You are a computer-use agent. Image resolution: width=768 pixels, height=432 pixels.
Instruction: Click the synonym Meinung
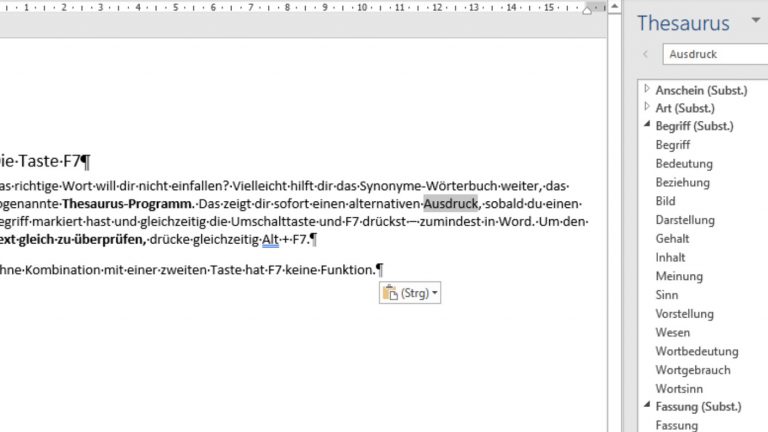tap(679, 276)
